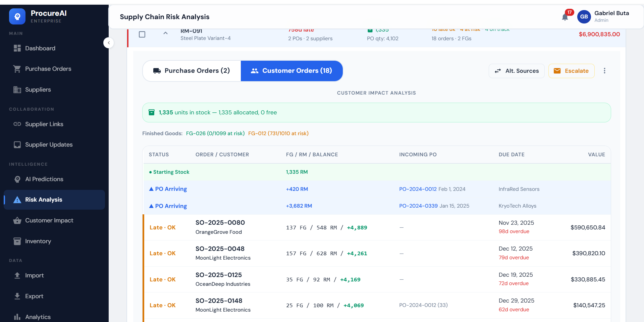The height and width of the screenshot is (322, 644).
Task: Click the ProcureAI logo icon
Action: (17, 16)
